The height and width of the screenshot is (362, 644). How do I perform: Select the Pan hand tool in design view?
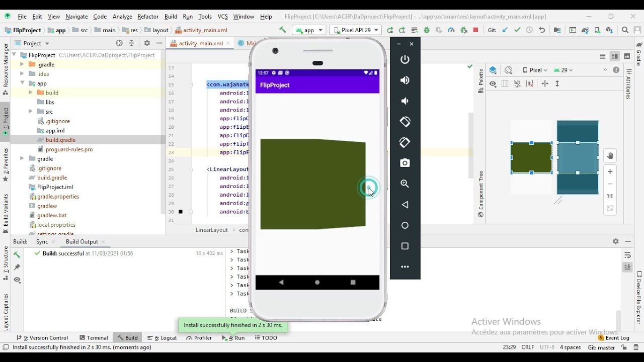point(610,156)
